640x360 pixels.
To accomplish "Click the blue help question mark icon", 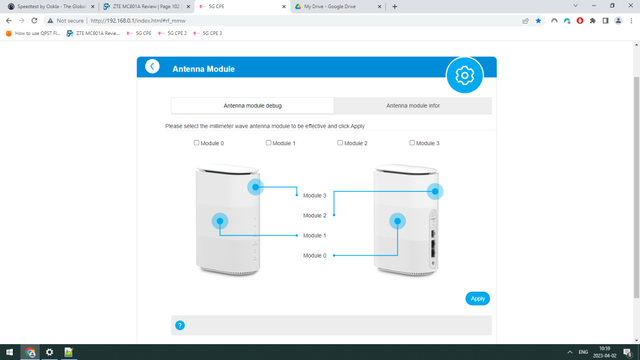I will [x=180, y=325].
